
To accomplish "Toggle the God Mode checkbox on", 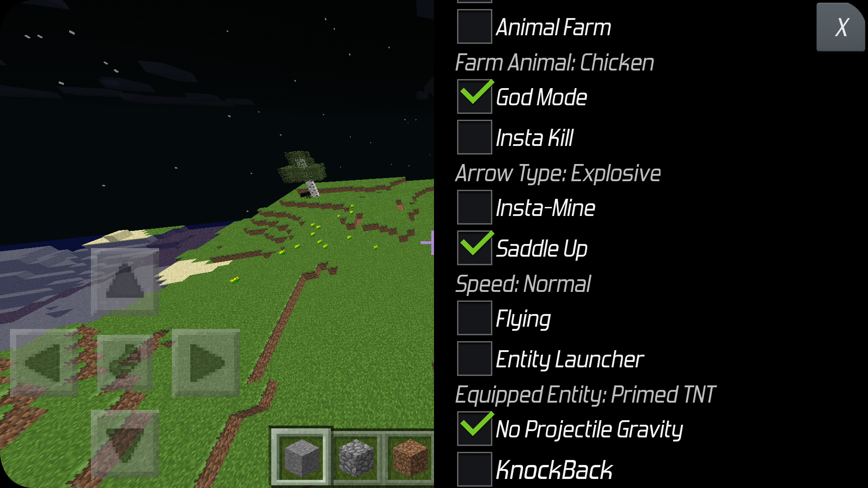I will click(x=474, y=96).
